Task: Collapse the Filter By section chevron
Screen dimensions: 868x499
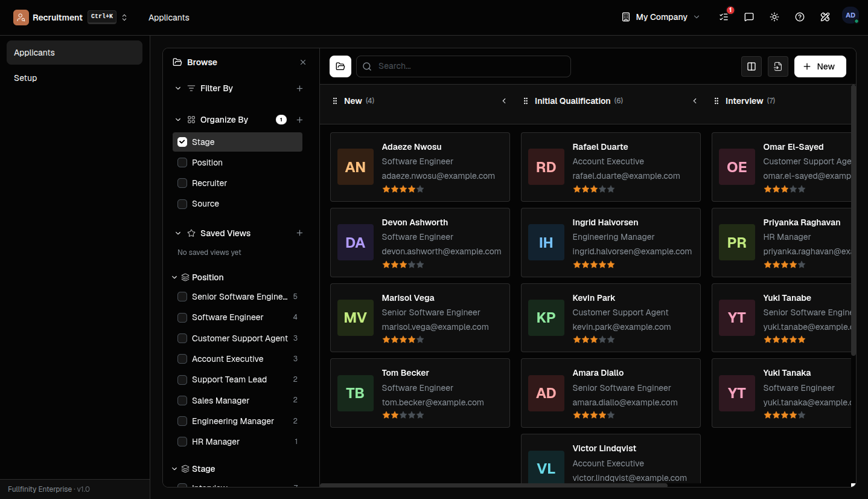Action: pos(178,88)
